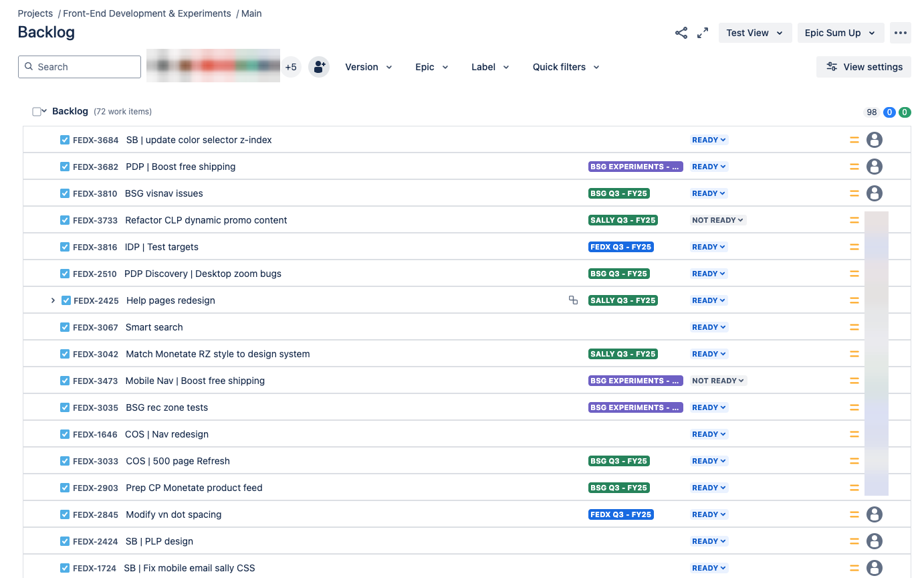Click task type icon for FEDX-2845
This screenshot has height=578, width=924.
(x=65, y=514)
